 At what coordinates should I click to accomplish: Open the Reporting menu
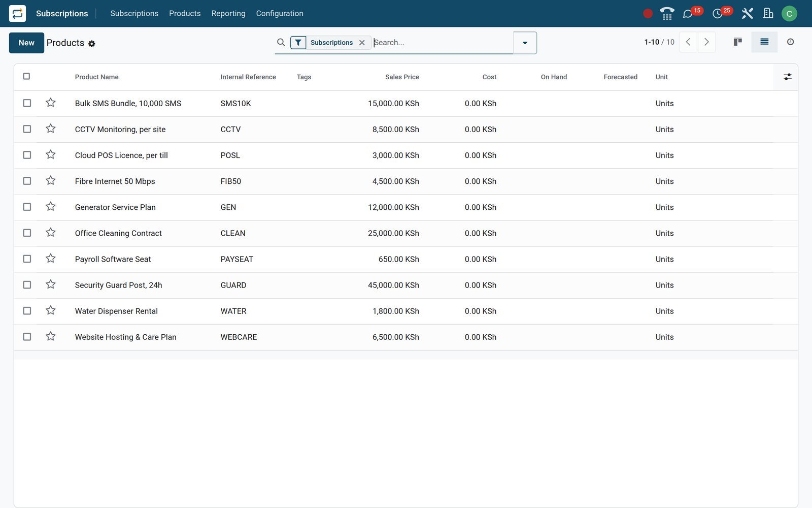(x=228, y=13)
